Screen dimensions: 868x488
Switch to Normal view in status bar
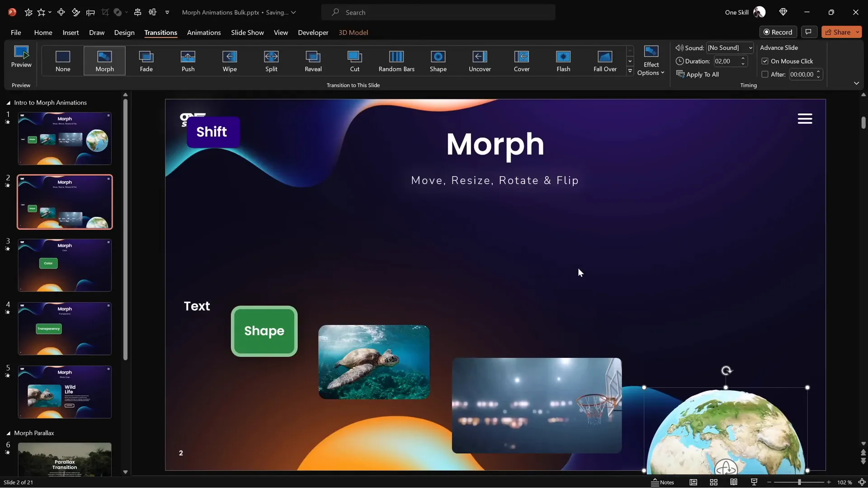pyautogui.click(x=693, y=482)
